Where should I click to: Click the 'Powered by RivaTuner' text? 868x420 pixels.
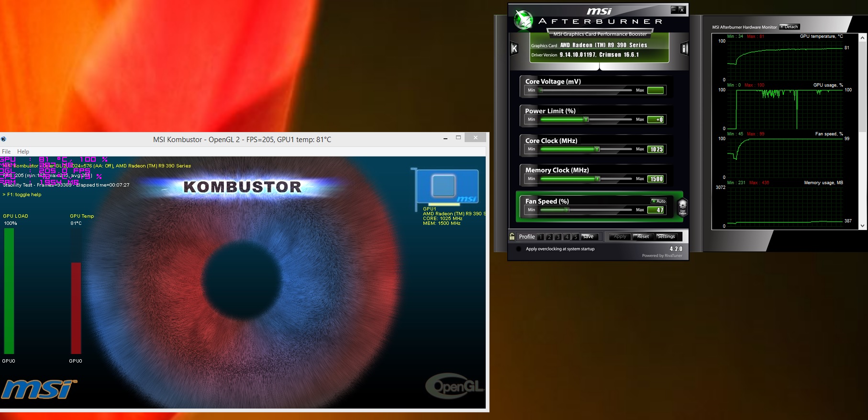662,256
